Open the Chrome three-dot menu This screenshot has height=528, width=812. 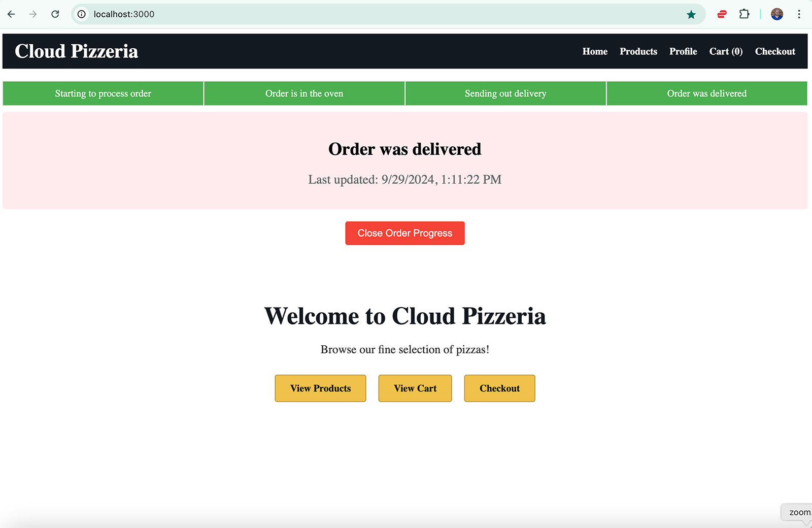point(799,14)
